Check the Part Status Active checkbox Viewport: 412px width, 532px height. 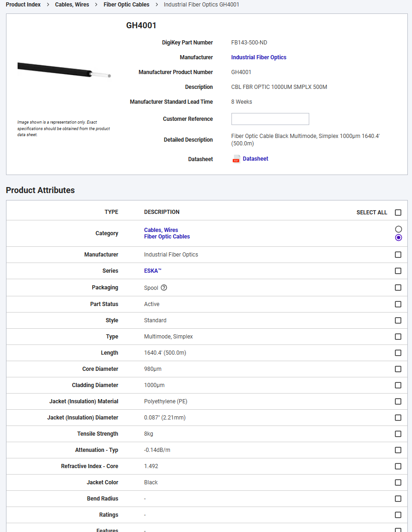coord(398,304)
